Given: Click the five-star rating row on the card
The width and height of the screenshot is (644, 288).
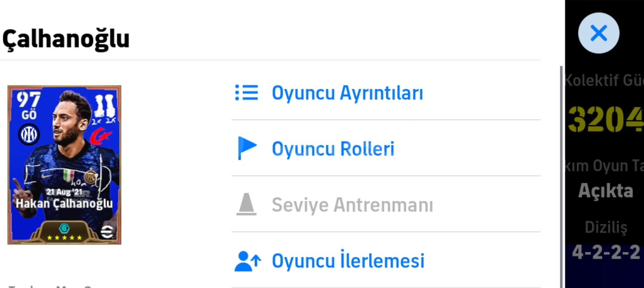Looking at the screenshot, I should pyautogui.click(x=64, y=238).
